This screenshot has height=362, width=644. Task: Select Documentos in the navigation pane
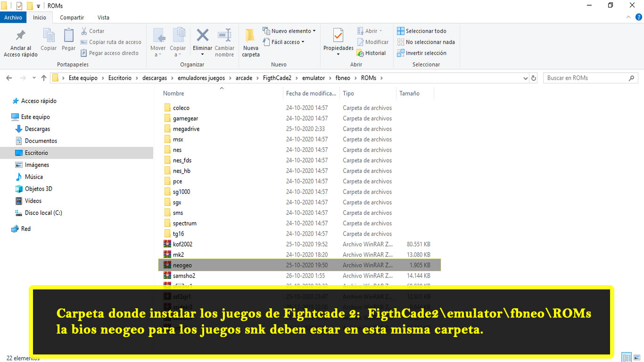(x=41, y=141)
